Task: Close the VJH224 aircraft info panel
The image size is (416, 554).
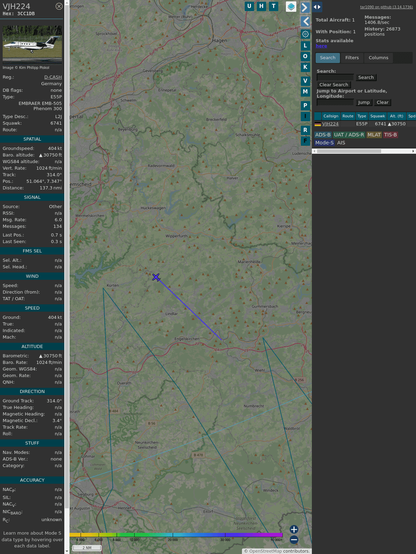Action: [59, 6]
